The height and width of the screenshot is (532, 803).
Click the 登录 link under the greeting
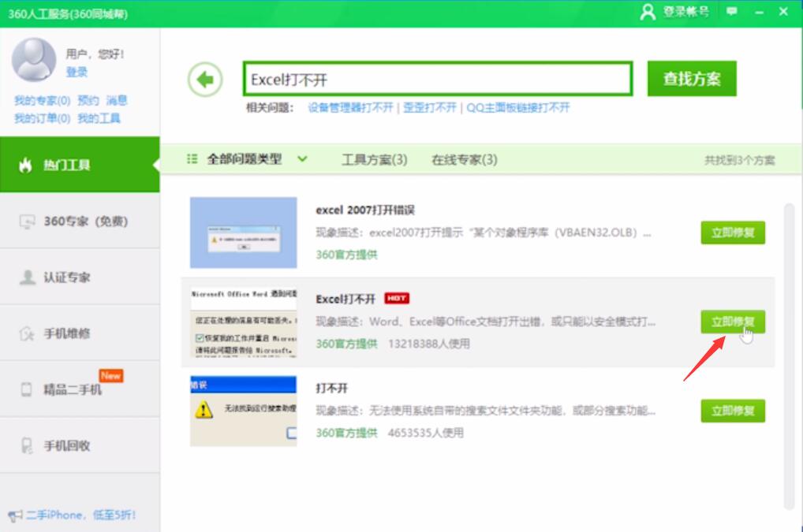77,73
